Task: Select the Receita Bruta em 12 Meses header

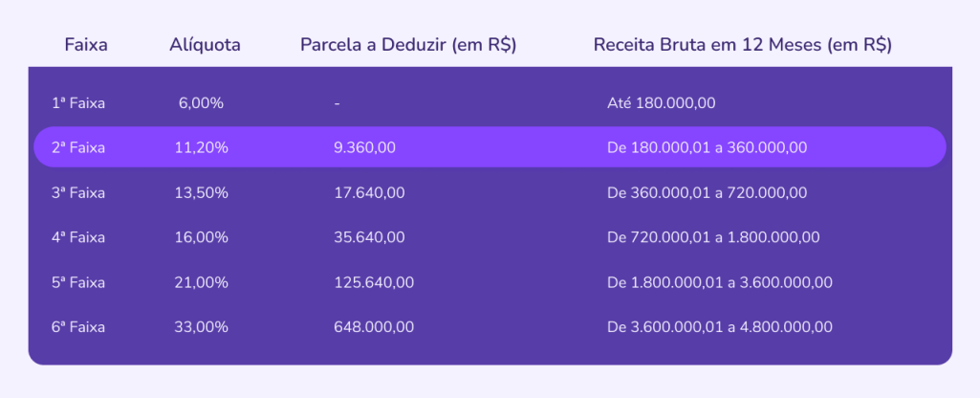Action: click(x=742, y=45)
